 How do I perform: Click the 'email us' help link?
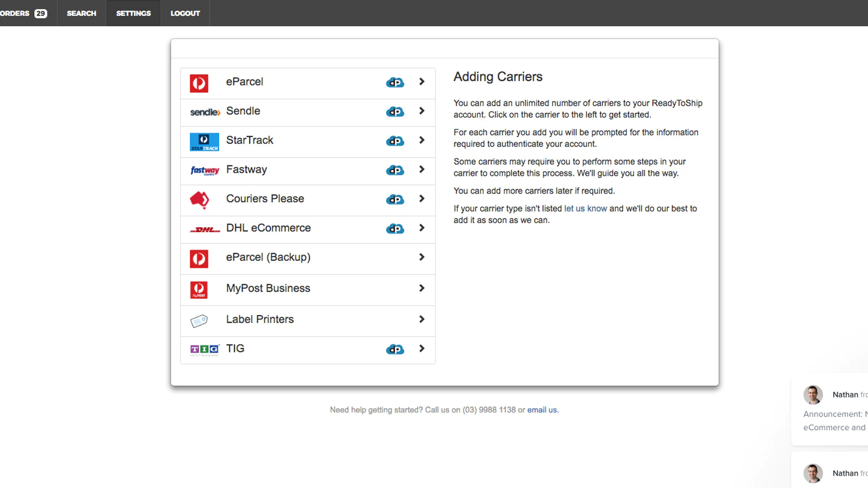click(x=542, y=410)
